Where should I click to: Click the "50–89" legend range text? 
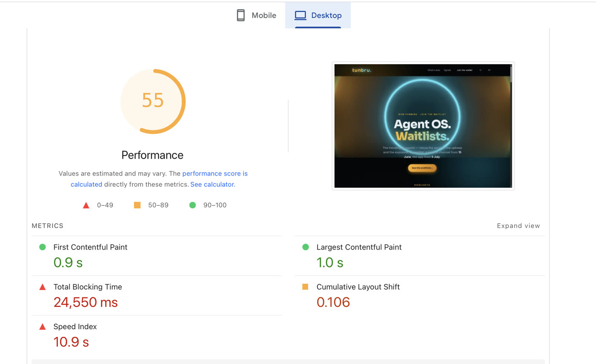158,205
